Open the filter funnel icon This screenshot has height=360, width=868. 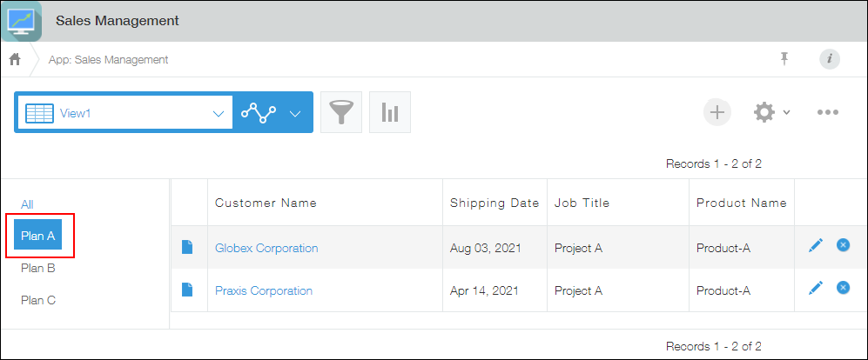tap(341, 112)
